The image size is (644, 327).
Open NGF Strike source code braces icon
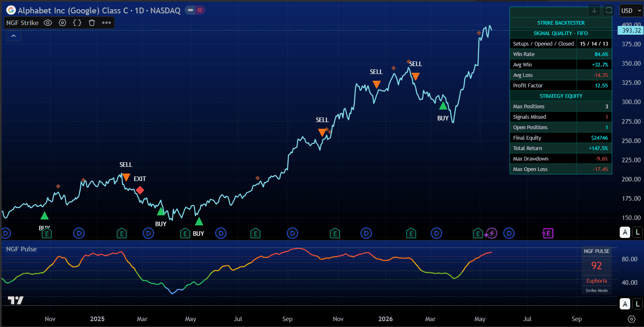[x=77, y=23]
